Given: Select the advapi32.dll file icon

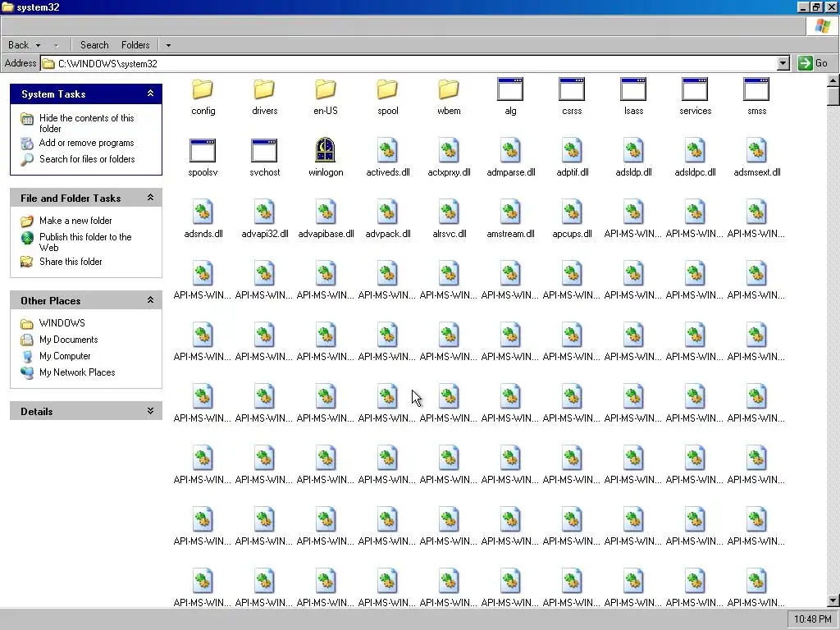Looking at the screenshot, I should click(265, 212).
